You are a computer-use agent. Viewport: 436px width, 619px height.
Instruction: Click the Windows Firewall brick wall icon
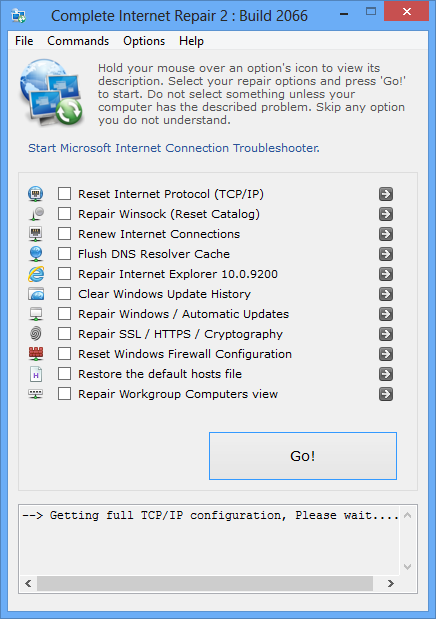coord(36,354)
